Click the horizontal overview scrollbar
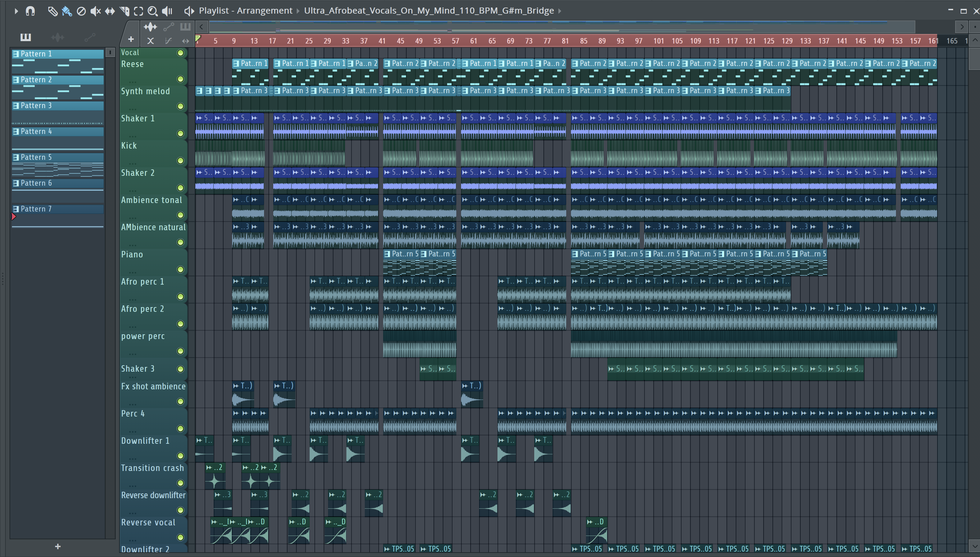 coord(561,27)
